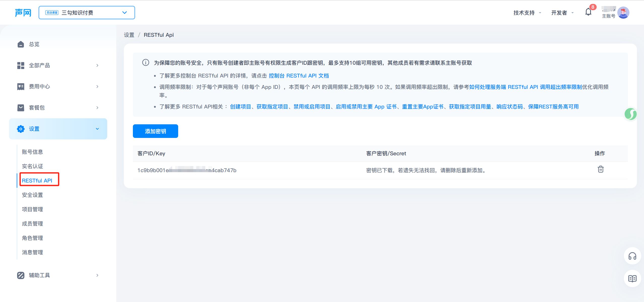This screenshot has height=302, width=644.
Task: Click 设置 in the breadcrumb
Action: (129, 35)
